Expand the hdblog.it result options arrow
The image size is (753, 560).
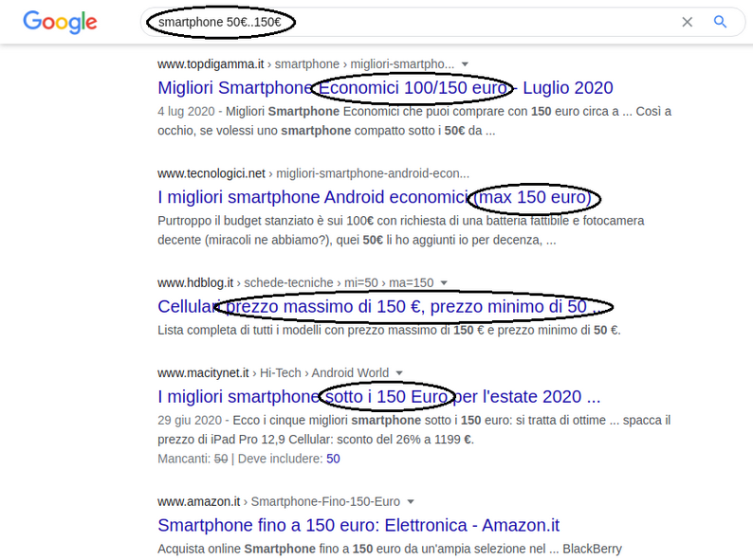click(x=444, y=283)
